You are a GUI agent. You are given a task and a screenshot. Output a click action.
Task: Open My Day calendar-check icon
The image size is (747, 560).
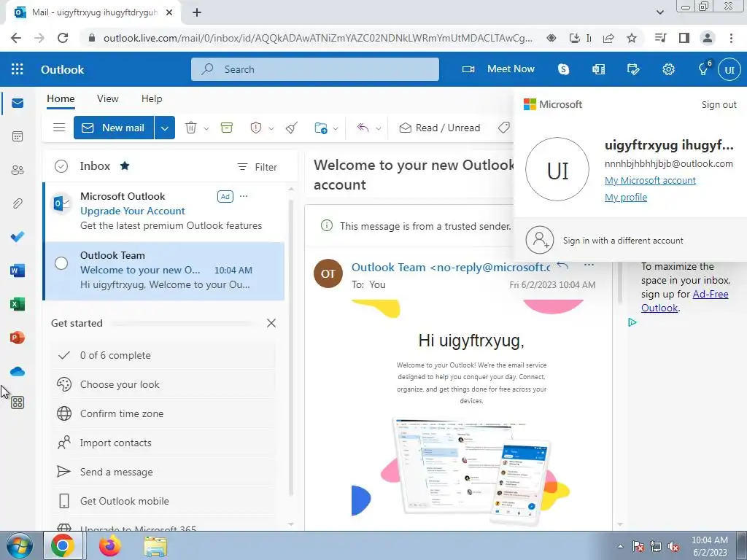[x=633, y=69]
